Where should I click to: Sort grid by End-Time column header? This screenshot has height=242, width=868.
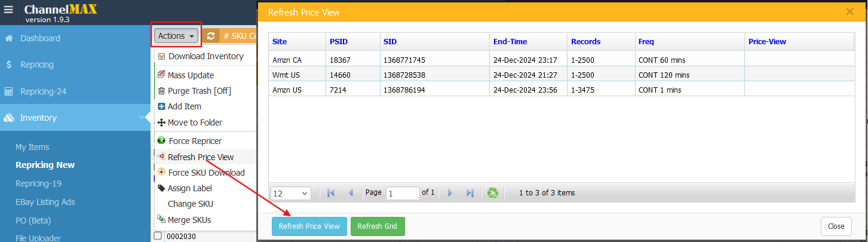pyautogui.click(x=510, y=42)
